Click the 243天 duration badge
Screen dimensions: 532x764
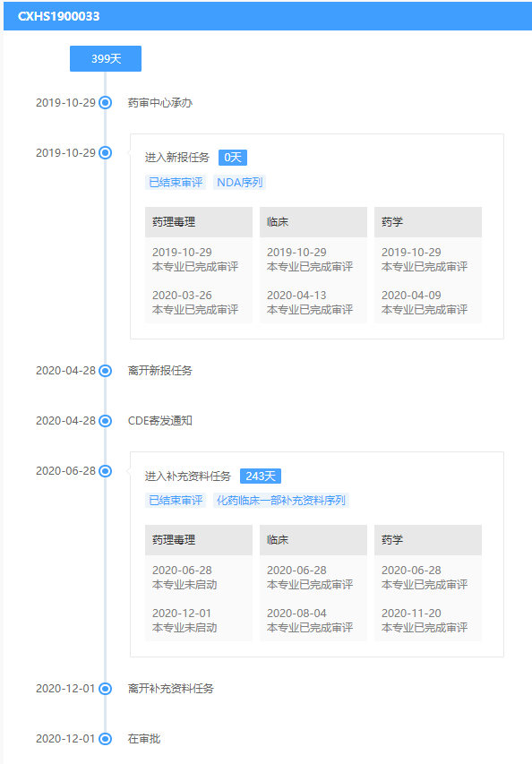[x=261, y=476]
